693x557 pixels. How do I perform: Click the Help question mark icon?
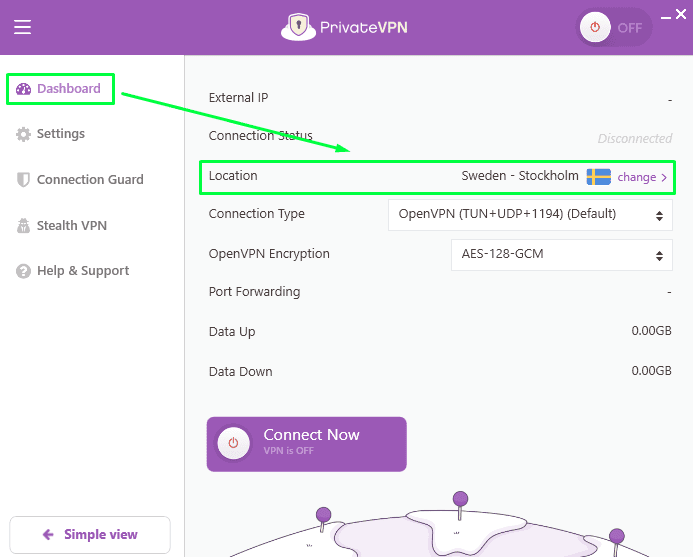23,271
